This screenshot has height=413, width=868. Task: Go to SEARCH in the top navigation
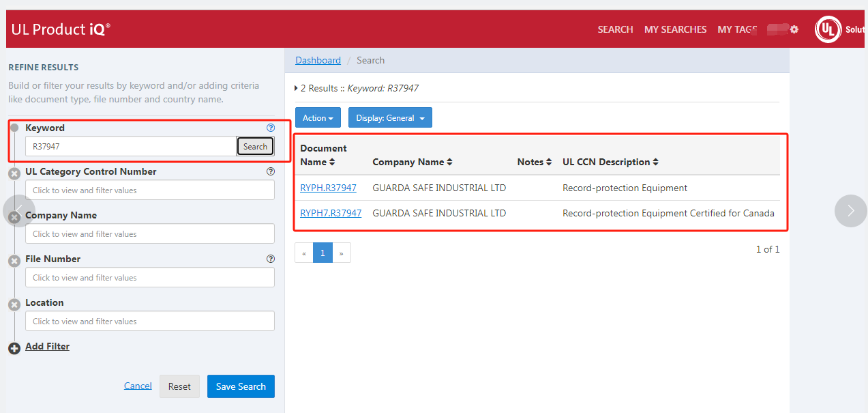615,29
